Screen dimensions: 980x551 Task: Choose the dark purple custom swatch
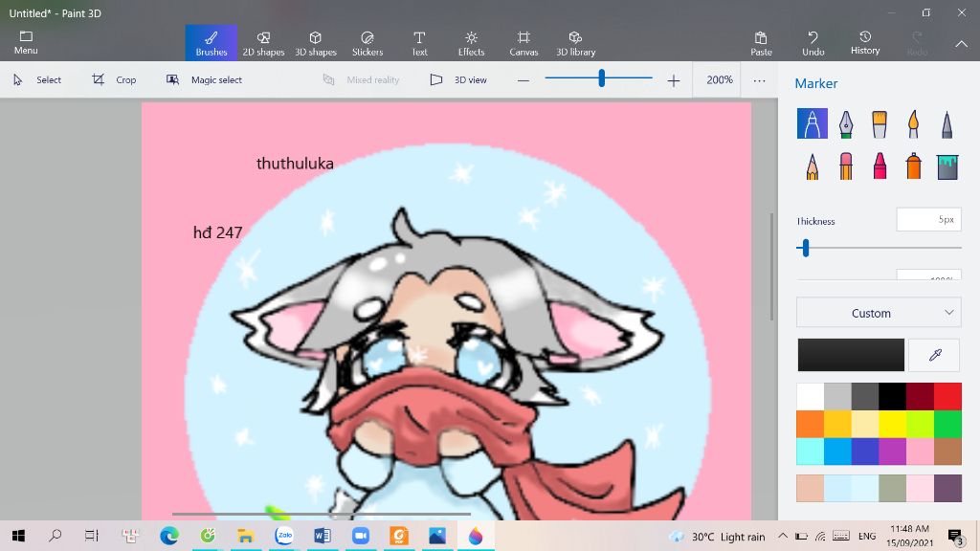(x=947, y=488)
